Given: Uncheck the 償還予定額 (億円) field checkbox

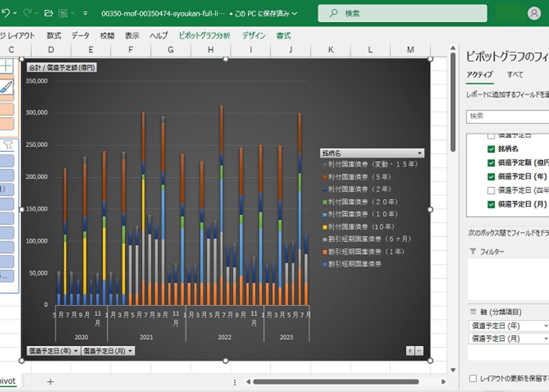Looking at the screenshot, I should [491, 163].
